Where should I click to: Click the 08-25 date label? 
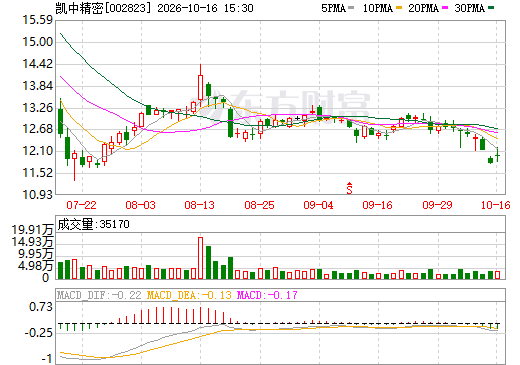coord(259,205)
